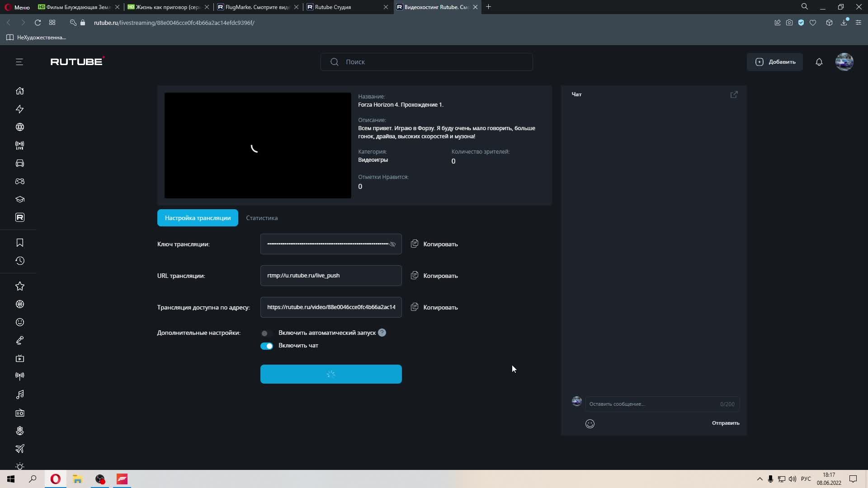Click the notifications bell icon

(x=819, y=62)
